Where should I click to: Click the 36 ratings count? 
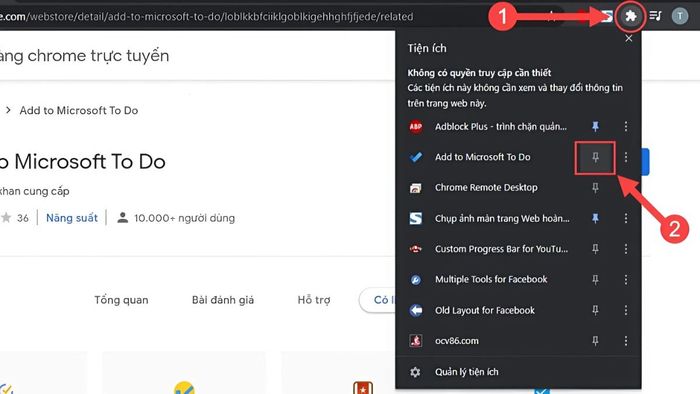coord(23,218)
